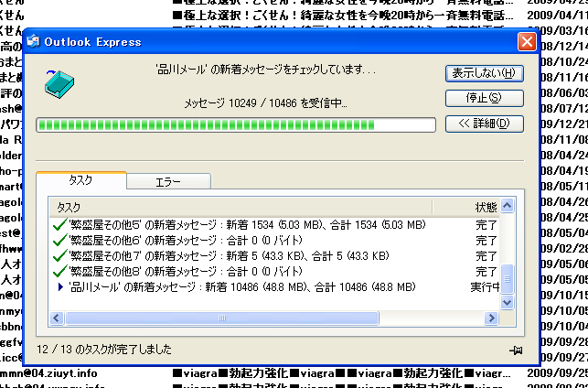Click the arrow icon beside 品川メール task
The height and width of the screenshot is (388, 588).
click(60, 286)
